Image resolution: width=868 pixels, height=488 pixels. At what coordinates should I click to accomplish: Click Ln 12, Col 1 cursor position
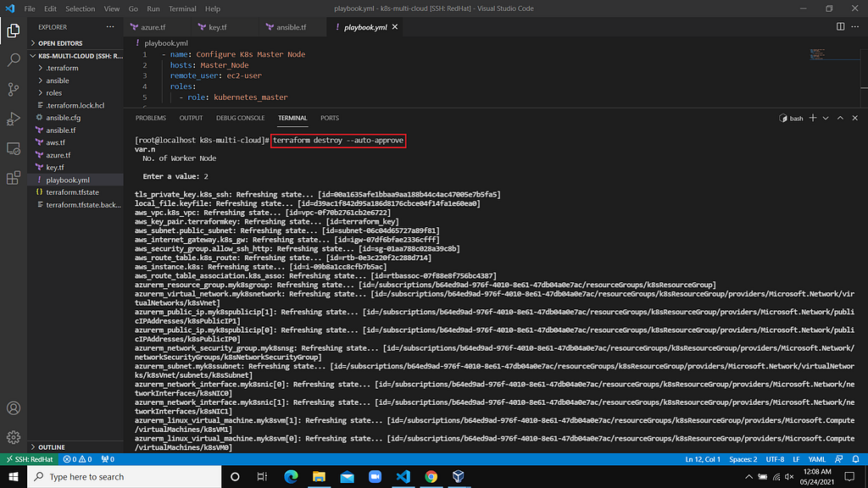point(703,459)
